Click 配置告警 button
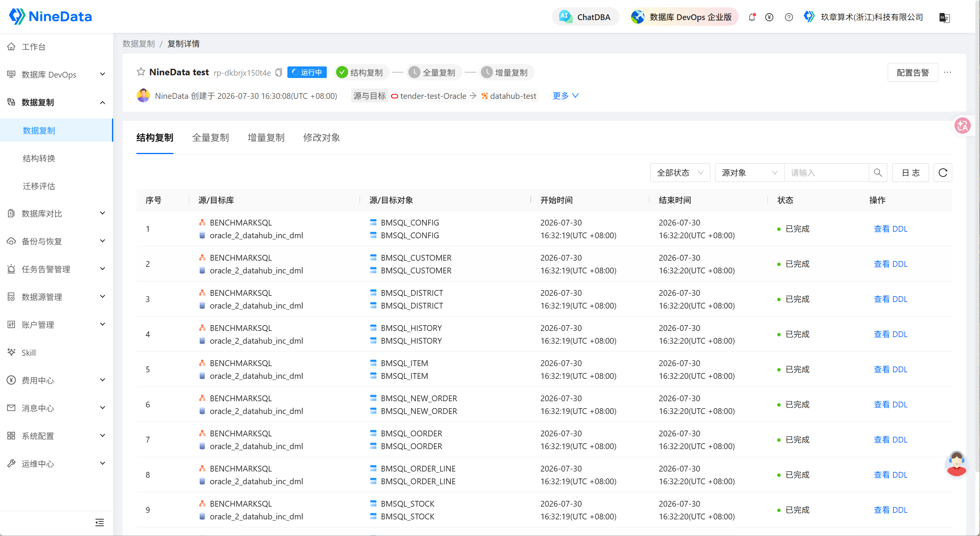Screen dimensions: 980x536 pyautogui.click(x=912, y=72)
